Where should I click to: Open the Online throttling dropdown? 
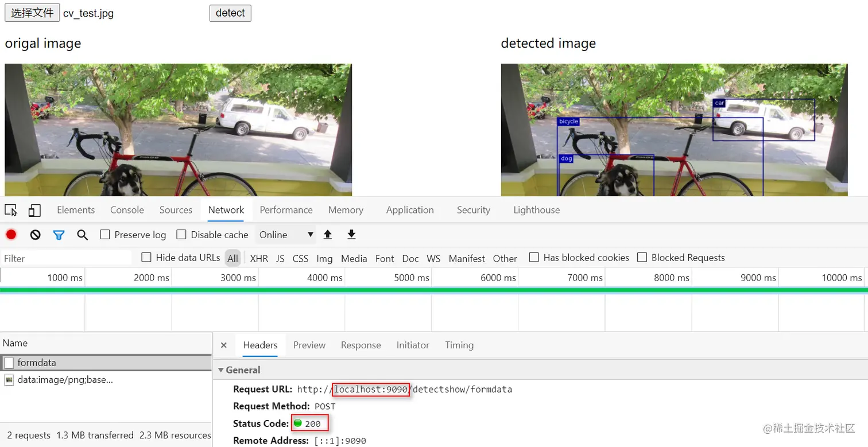tap(286, 235)
